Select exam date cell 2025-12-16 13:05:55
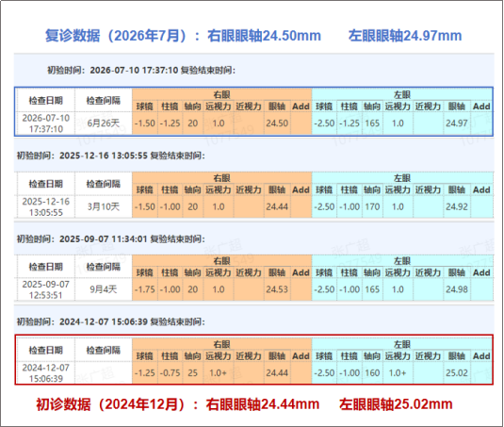504x427 pixels. tap(46, 207)
